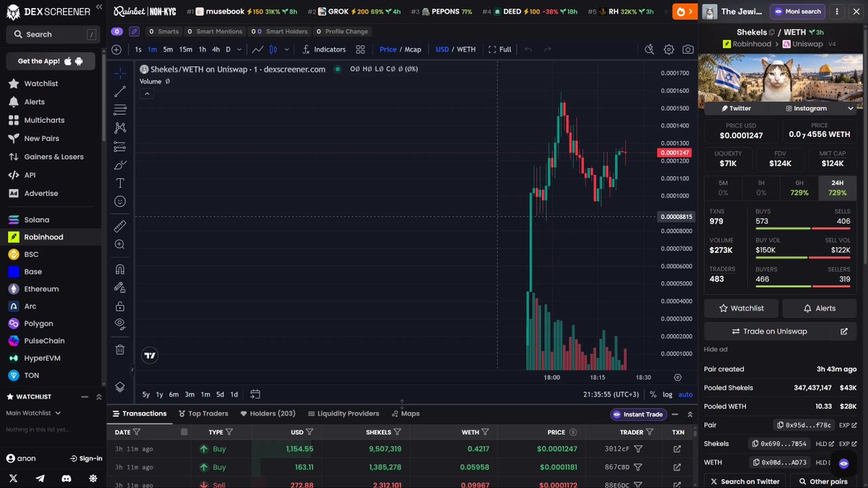Open the Holders (203) tab
Screen dimensions: 868x488
click(268, 414)
